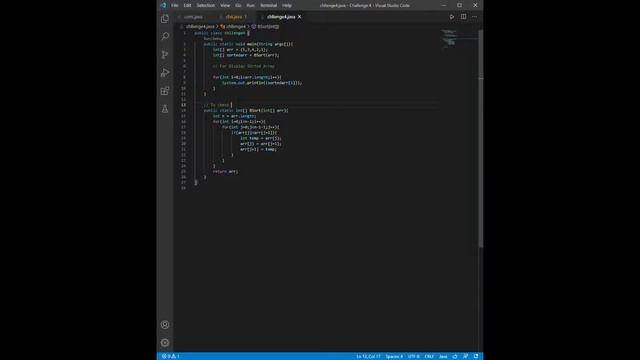Screen dimensions: 640x360
Task: Change the CRLF end-of-line sequence
Action: (429, 356)
